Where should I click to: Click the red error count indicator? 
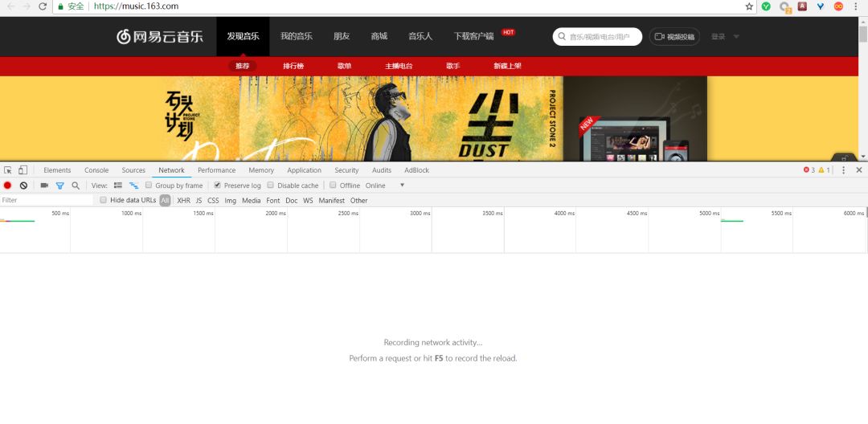tap(809, 170)
